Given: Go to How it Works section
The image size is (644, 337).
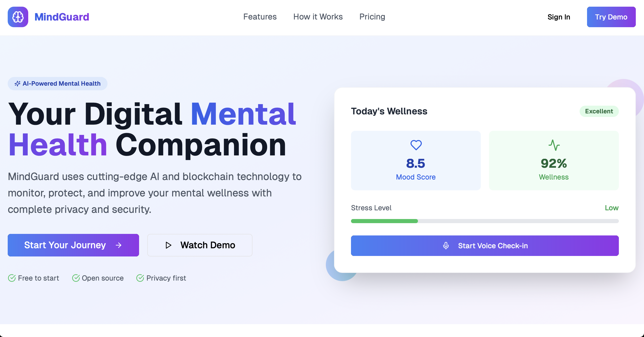Looking at the screenshot, I should tap(318, 17).
